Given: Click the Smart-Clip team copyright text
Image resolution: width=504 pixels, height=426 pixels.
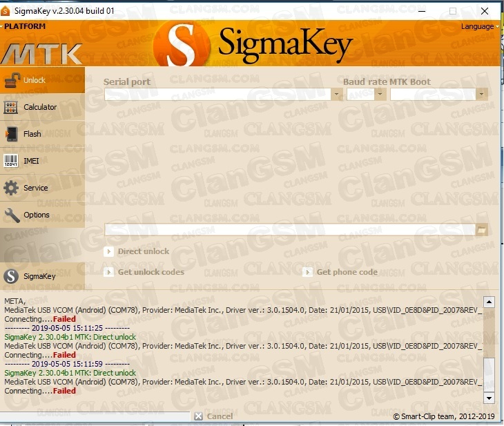Looking at the screenshot, I should (x=443, y=416).
